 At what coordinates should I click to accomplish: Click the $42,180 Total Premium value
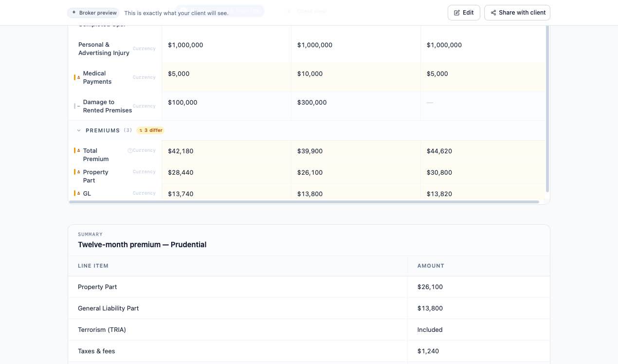click(x=181, y=151)
